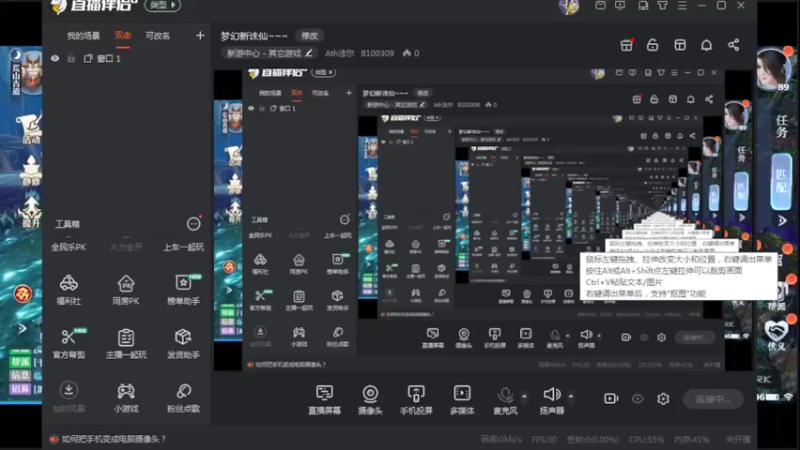
Task: Add a 多媒体 media source
Action: click(x=462, y=399)
